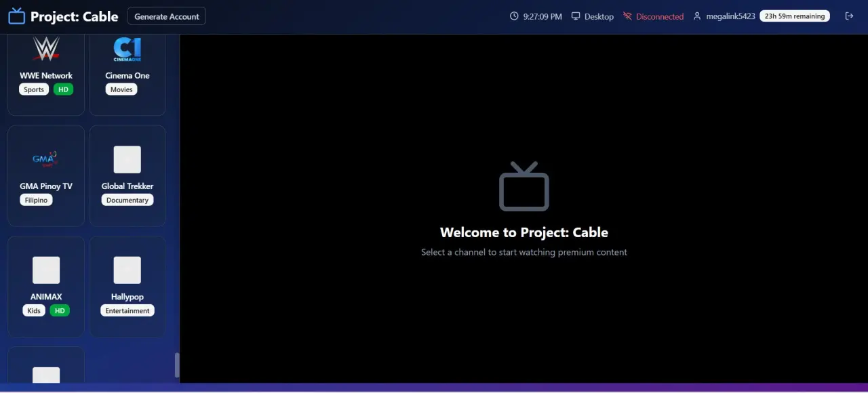868x393 pixels.
Task: Click the Documentary tag on Global Trekker
Action: 127,200
